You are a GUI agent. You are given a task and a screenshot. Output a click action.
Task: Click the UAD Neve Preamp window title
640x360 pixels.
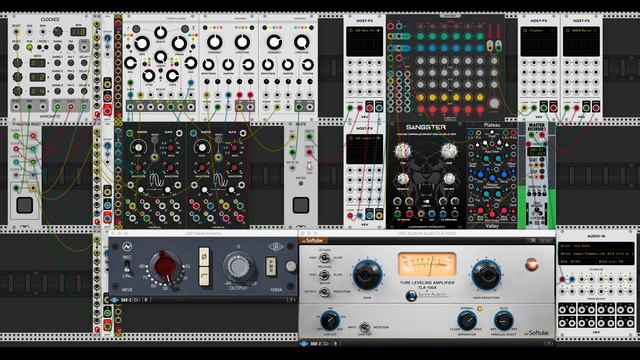click(x=203, y=233)
